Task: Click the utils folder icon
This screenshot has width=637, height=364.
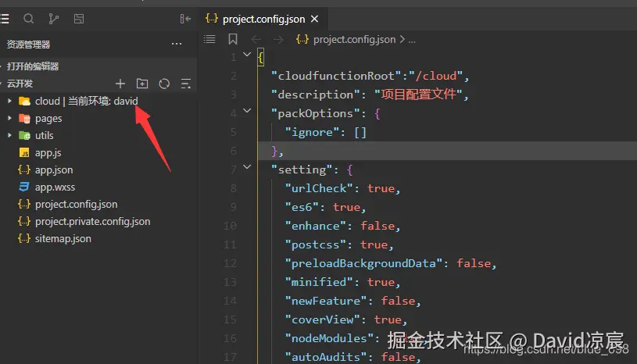Action: [24, 136]
